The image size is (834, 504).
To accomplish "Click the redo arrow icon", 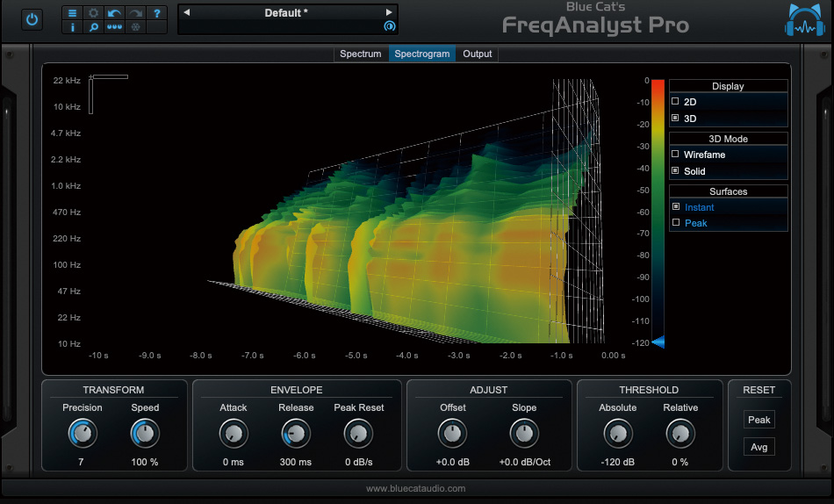I will click(x=135, y=13).
